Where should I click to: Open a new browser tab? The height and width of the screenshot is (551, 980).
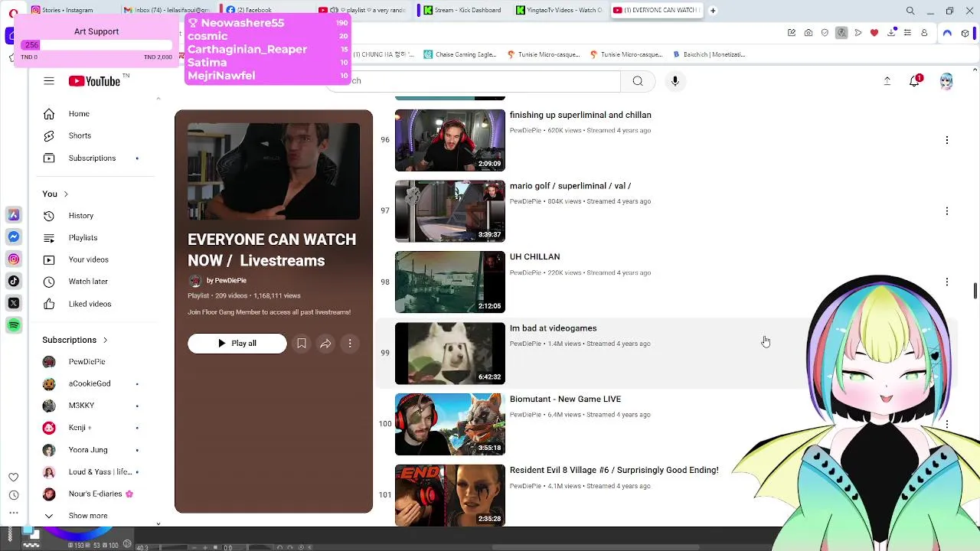[x=713, y=11]
